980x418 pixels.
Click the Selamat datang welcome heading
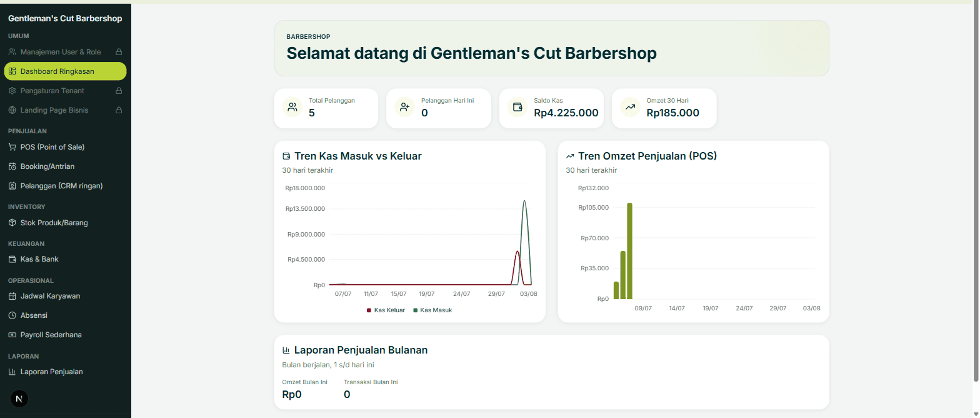(471, 53)
